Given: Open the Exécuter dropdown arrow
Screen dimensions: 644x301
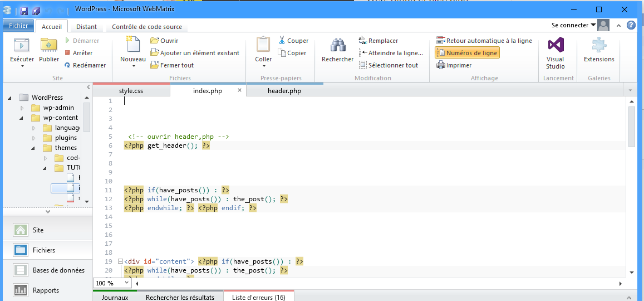Looking at the screenshot, I should 22,66.
